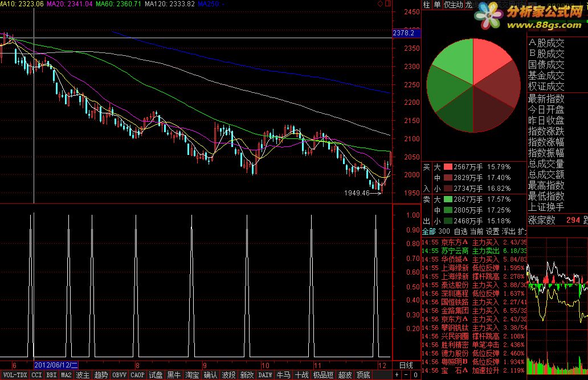This screenshot has width=588, height=380.
Task: Click the 2012/06/12 date label
Action: (56, 365)
